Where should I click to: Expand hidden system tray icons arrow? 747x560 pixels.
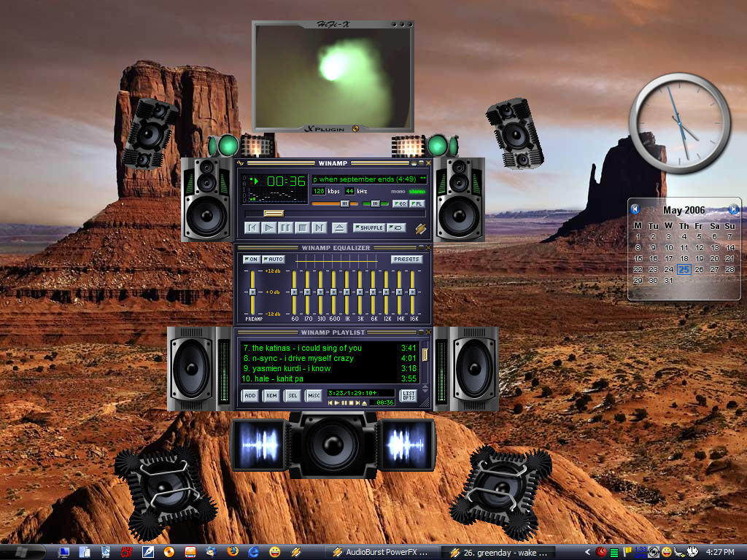pos(587,553)
